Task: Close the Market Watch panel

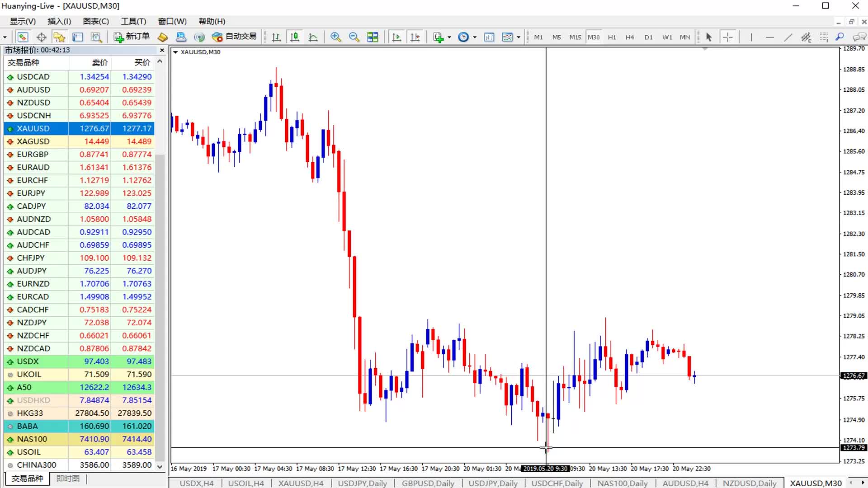Action: (162, 50)
